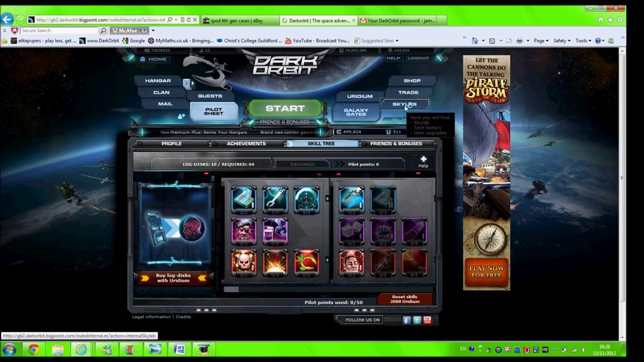The height and width of the screenshot is (362, 644).
Task: Open Google Chrome from the taskbar
Action: (x=34, y=349)
